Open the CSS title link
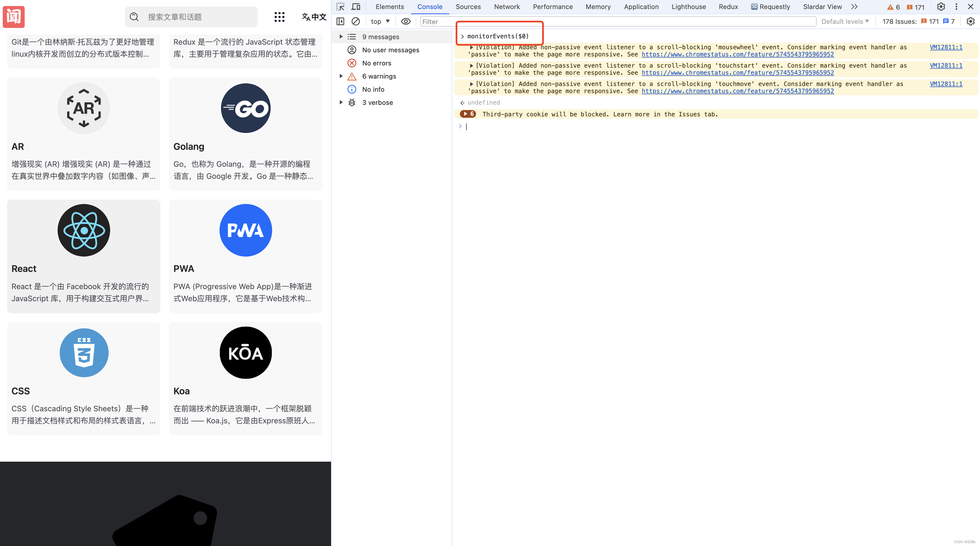 (21, 391)
